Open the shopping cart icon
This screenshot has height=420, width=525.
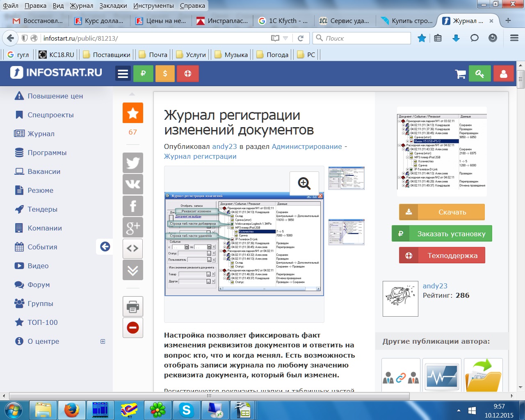point(461,74)
